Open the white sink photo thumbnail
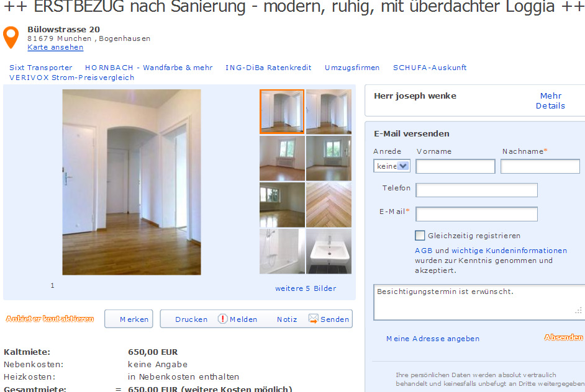 (x=329, y=251)
